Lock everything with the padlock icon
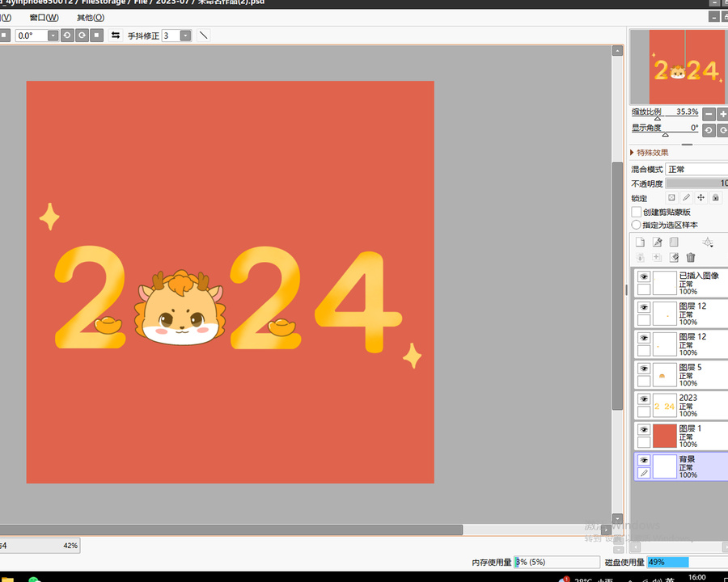The height and width of the screenshot is (582, 728). 716,198
